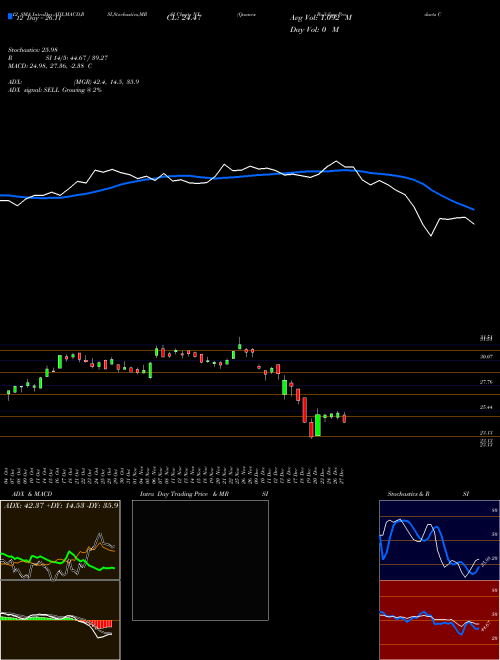Click the Stochastics & R SI panel title
The image size is (500, 660).
428,494
